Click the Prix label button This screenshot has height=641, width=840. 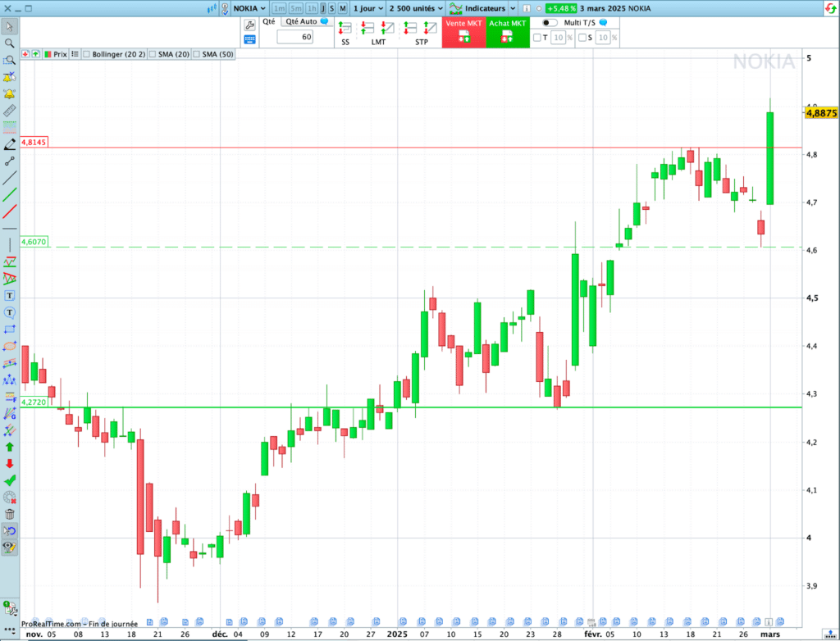[x=56, y=54]
